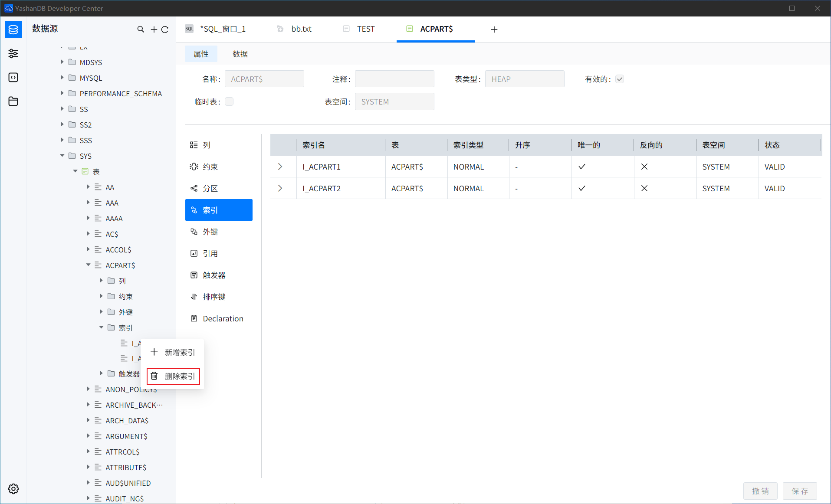This screenshot has height=504, width=831.
Task: Open settings gear at bottom left
Action: click(x=13, y=489)
